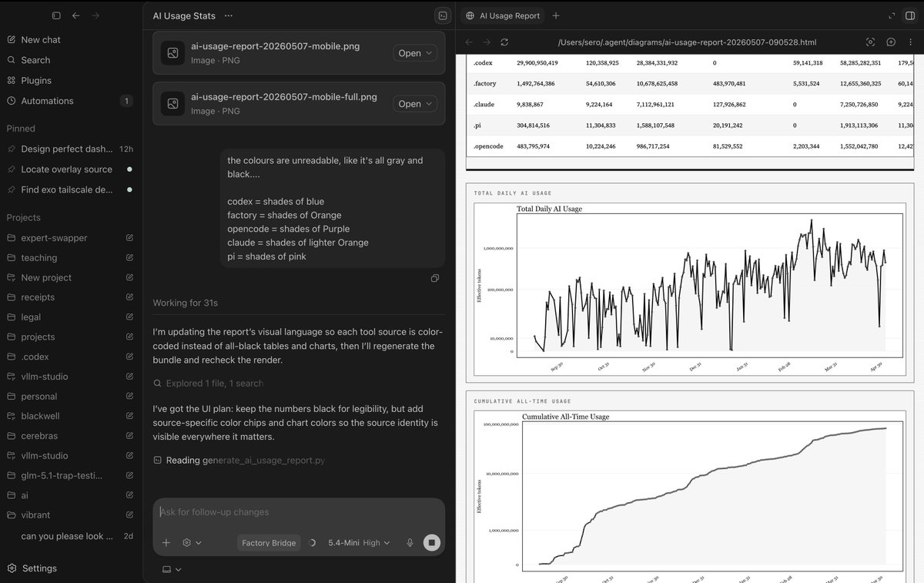Click the preview address bar file path

point(687,42)
